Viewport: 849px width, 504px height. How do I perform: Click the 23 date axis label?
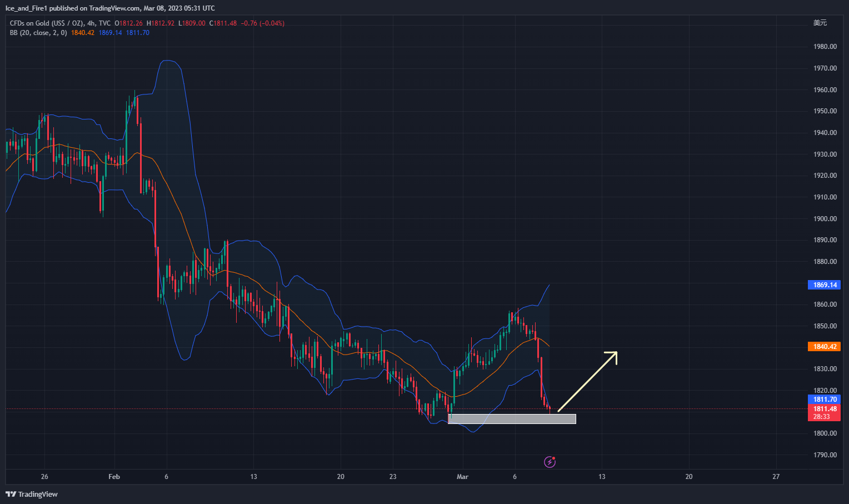coord(393,477)
